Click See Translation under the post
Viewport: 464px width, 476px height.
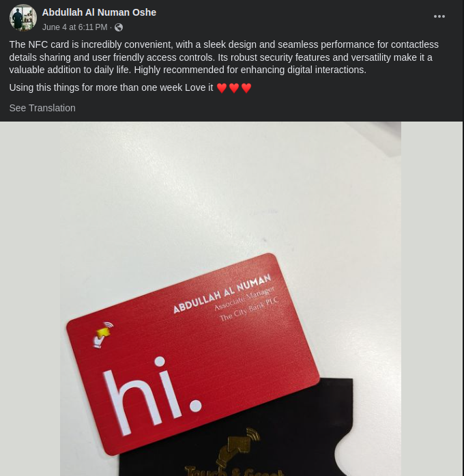pos(42,108)
